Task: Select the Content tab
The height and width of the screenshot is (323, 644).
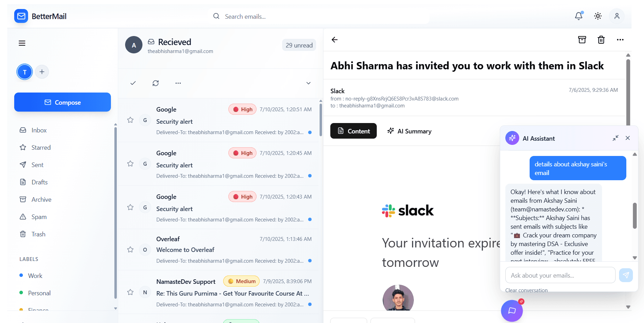Action: coord(353,131)
